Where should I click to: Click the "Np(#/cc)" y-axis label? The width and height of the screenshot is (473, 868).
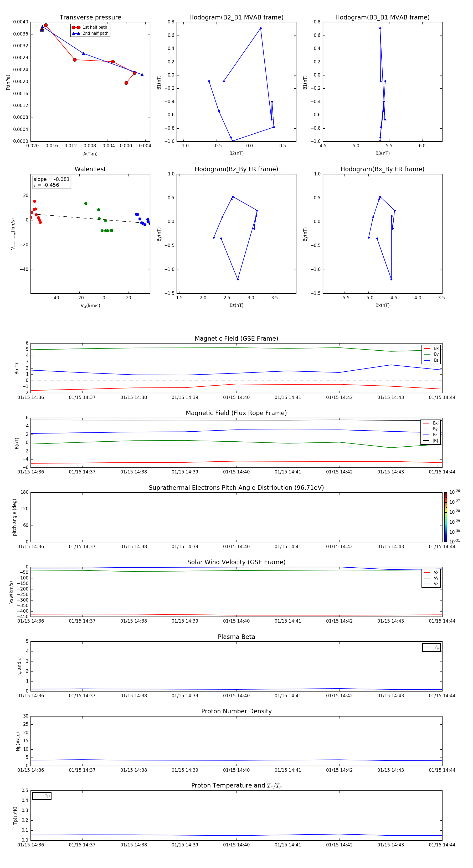(x=18, y=741)
